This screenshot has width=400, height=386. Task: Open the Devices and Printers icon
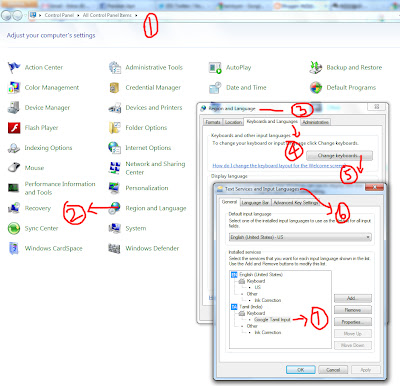tap(115, 108)
